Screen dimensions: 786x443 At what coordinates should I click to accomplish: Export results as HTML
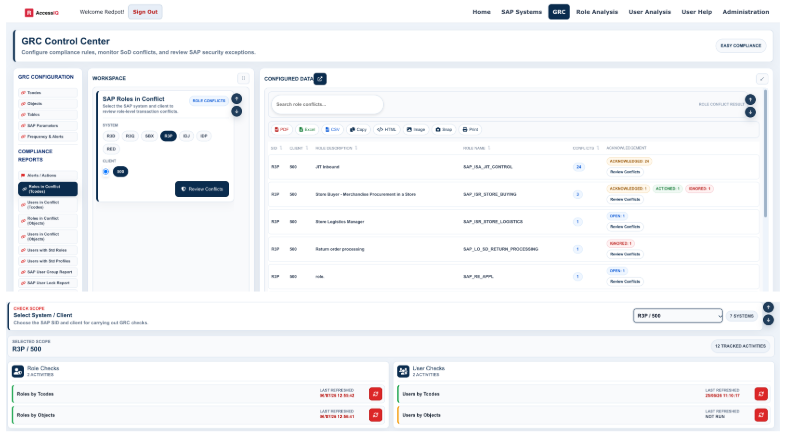(386, 129)
